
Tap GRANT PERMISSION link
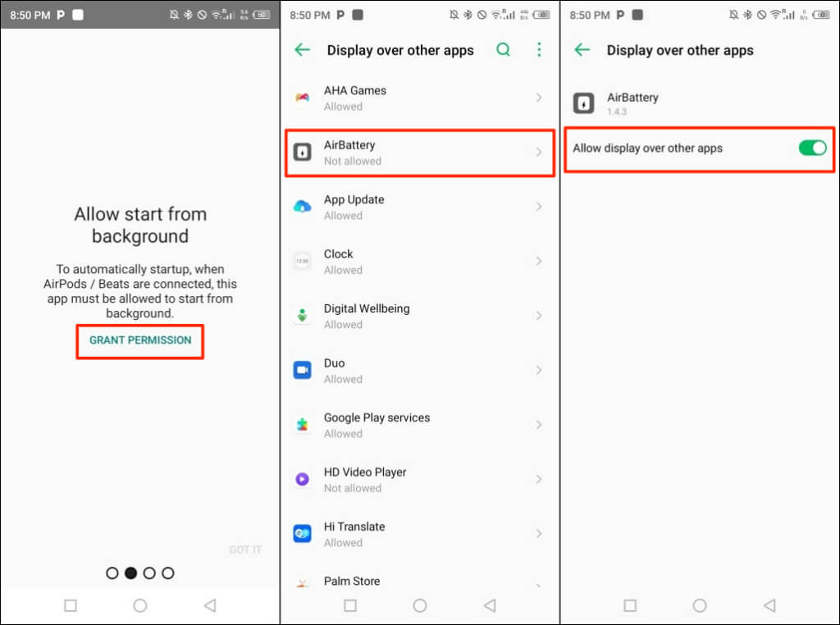[x=139, y=340]
